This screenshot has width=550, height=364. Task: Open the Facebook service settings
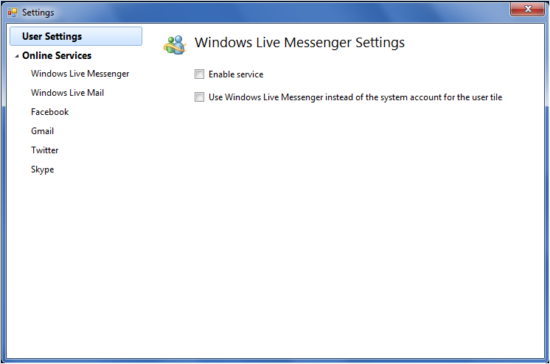50,112
